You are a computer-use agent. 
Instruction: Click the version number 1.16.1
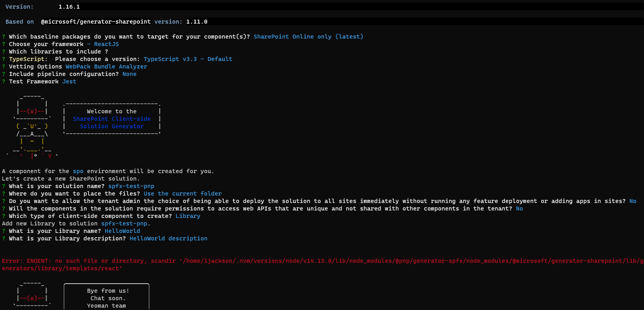click(x=69, y=7)
